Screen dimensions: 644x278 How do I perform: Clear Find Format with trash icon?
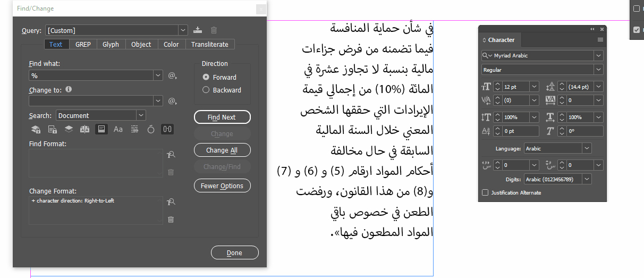171,172
